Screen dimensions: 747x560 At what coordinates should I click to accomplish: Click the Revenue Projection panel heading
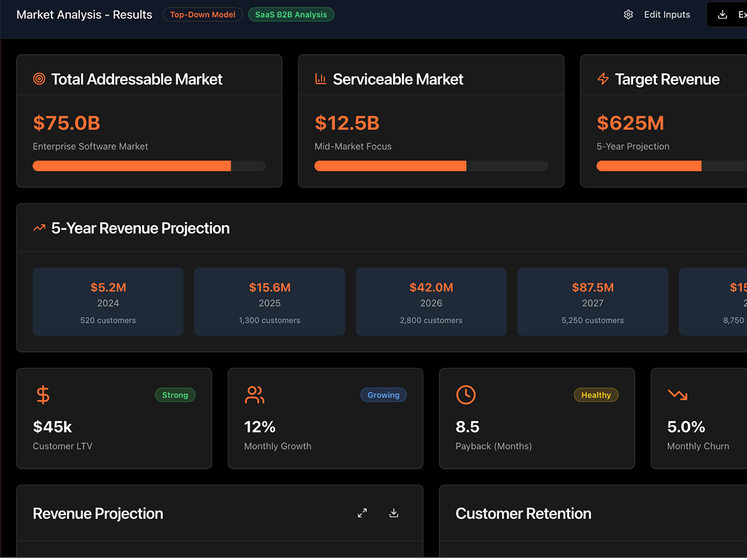(98, 513)
